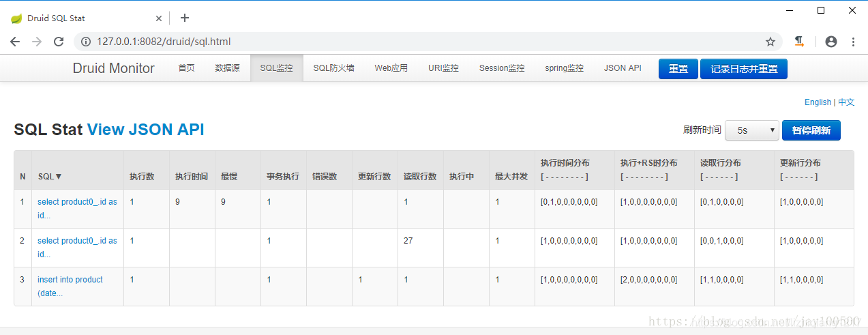Bookmark page with the star icon
The height and width of the screenshot is (335, 868).
point(770,42)
